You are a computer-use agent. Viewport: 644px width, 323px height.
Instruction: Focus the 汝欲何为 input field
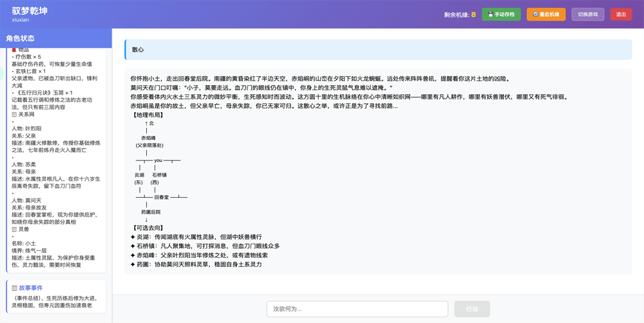357,309
